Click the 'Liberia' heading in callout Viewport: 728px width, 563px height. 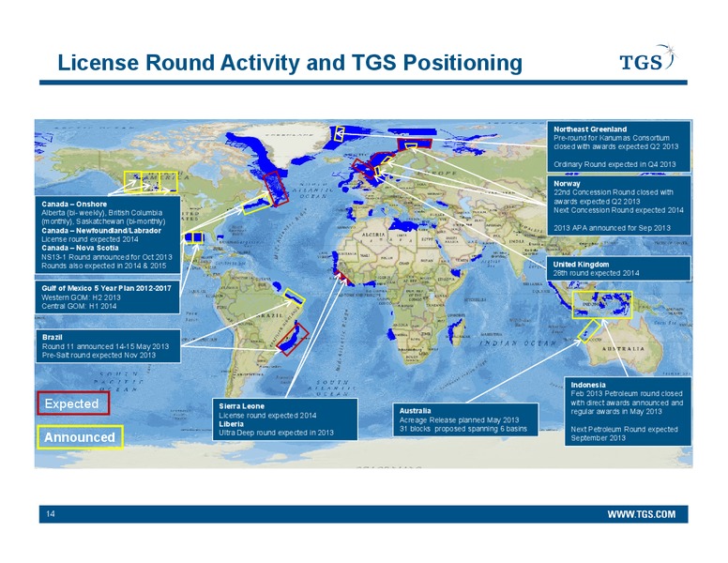coord(231,423)
